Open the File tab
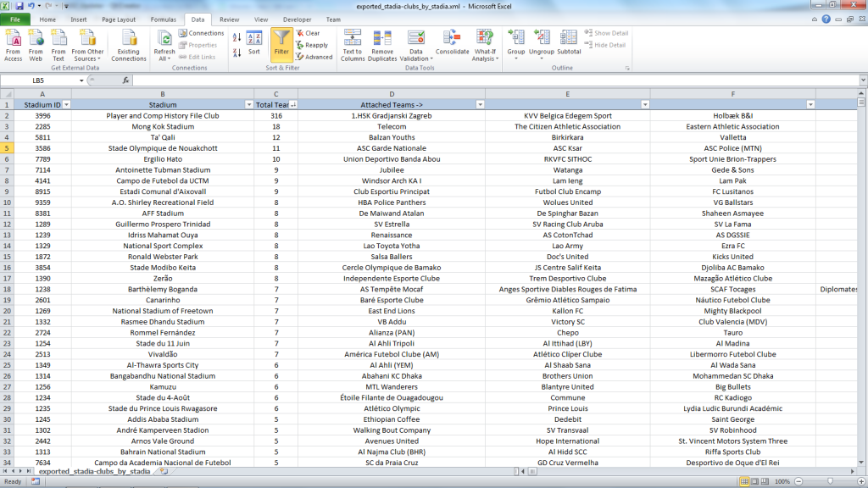The width and height of the screenshot is (868, 488). pos(15,19)
